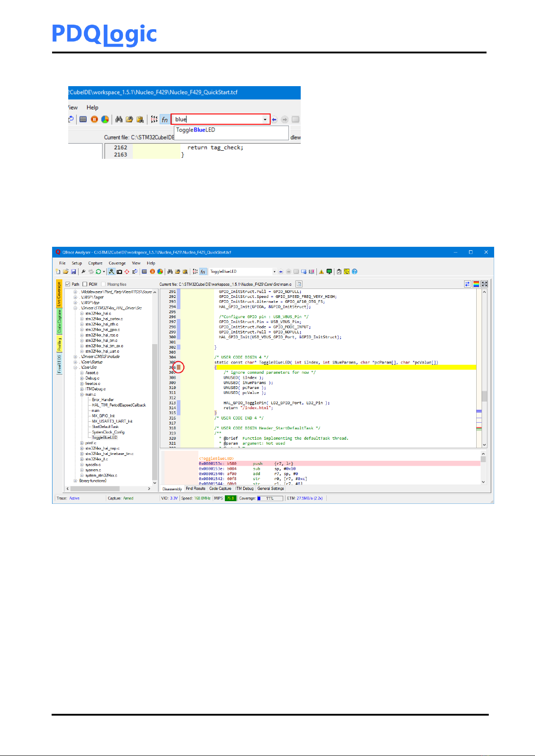Click the key/wrench settings toolbar icon
This screenshot has height=756, width=535.
pos(83,271)
